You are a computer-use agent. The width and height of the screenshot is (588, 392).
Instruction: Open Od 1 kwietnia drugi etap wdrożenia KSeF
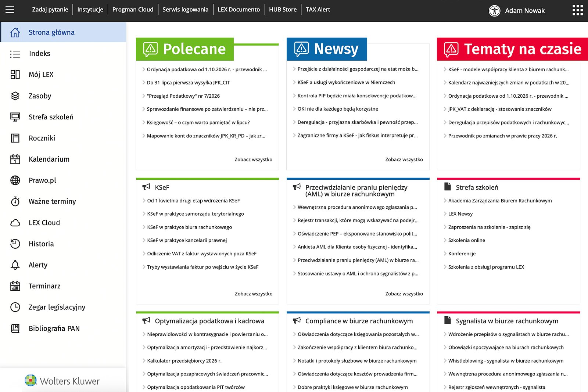pyautogui.click(x=193, y=201)
